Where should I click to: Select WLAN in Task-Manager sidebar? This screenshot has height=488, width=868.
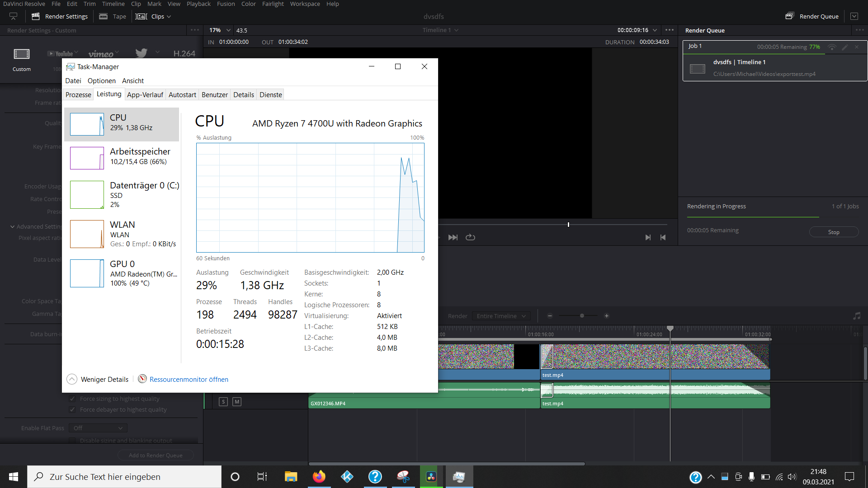click(x=122, y=234)
